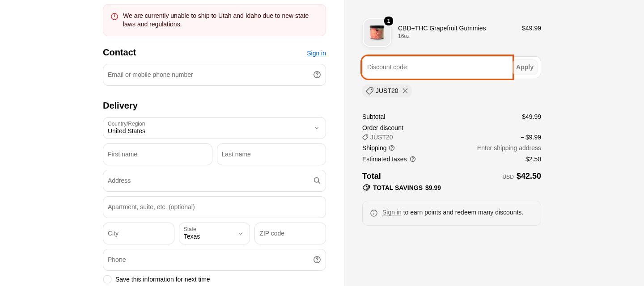This screenshot has width=644, height=286.
Task: Click the Address input field
Action: tap(214, 181)
